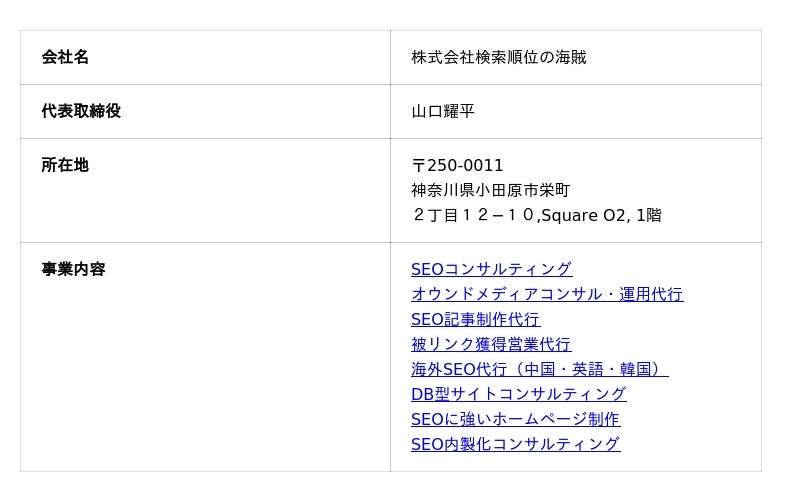Open the SEO記事制作代行 link
The image size is (800, 502).
click(x=475, y=319)
